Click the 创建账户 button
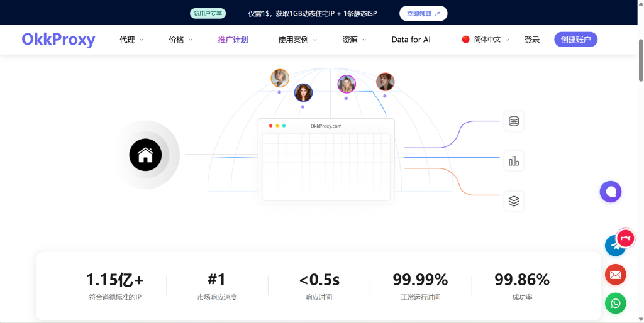Viewport: 644px width, 323px height. pyautogui.click(x=575, y=40)
